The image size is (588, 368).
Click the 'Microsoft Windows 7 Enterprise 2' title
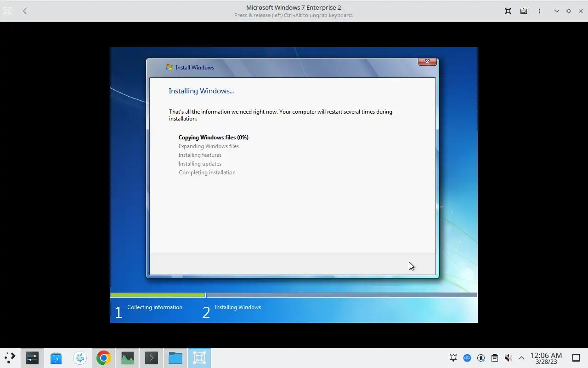click(294, 7)
